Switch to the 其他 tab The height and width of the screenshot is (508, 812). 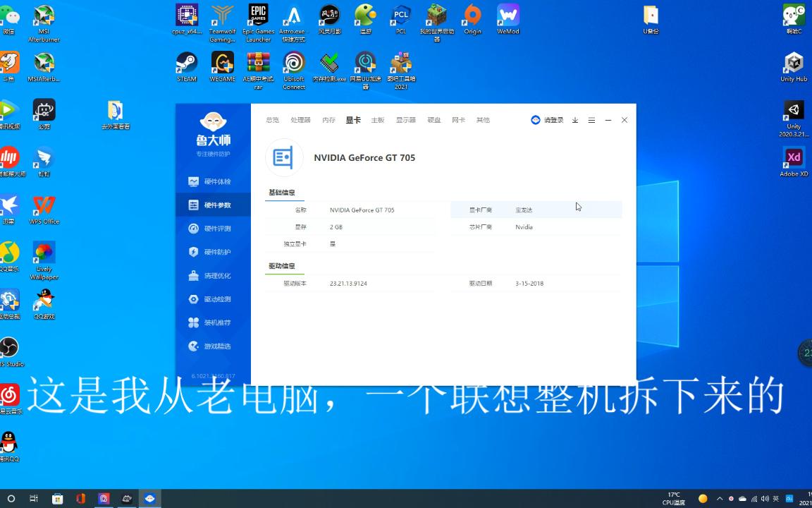483,120
